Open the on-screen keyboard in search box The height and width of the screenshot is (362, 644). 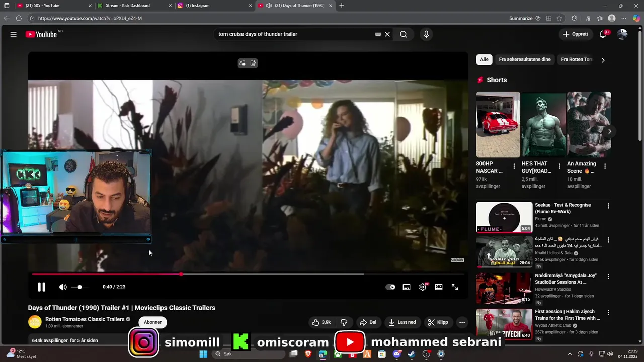[x=378, y=34]
